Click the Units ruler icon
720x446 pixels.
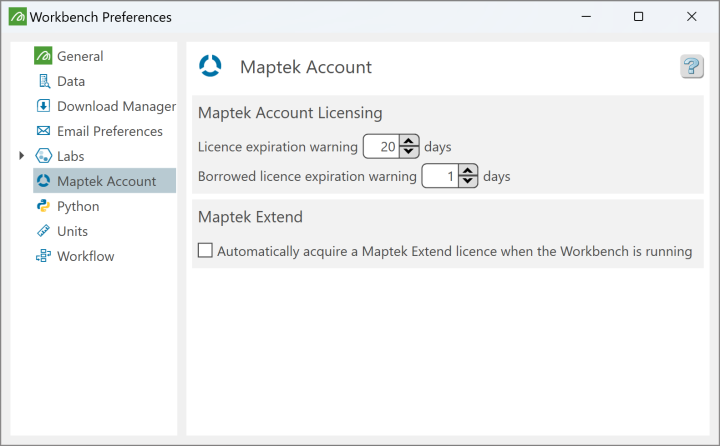43,231
